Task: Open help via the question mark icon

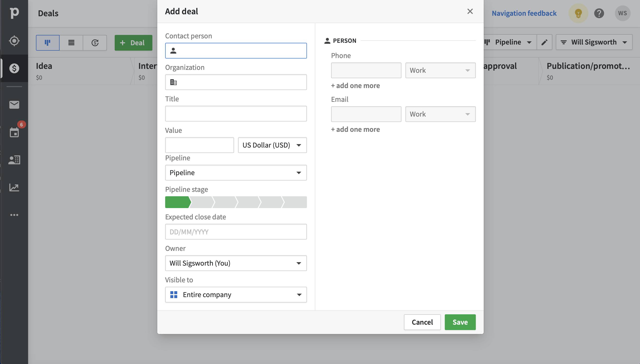Action: 599,13
